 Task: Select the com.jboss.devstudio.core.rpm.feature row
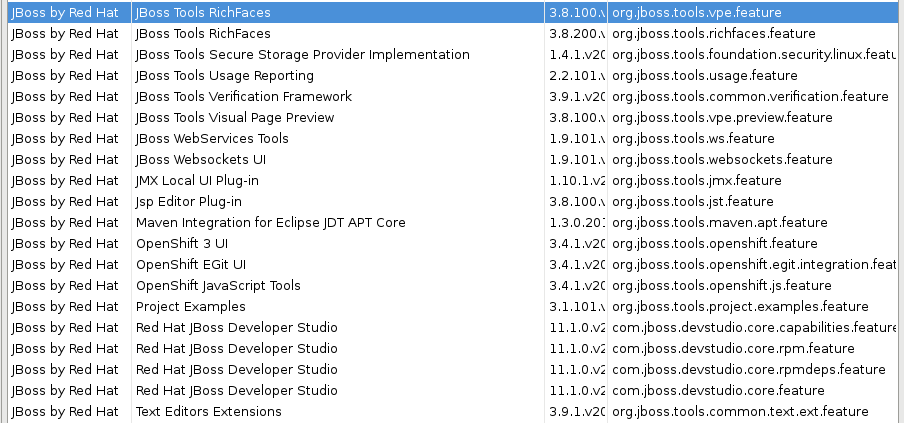tap(733, 349)
